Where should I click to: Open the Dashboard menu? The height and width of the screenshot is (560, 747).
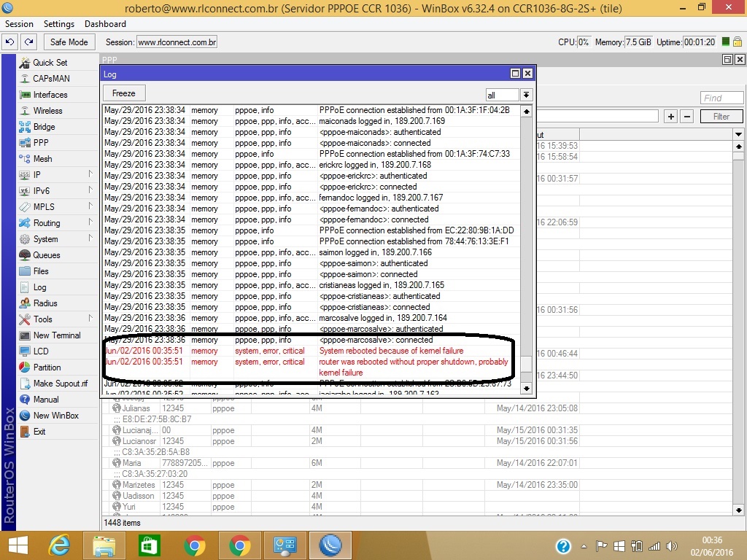pos(105,24)
